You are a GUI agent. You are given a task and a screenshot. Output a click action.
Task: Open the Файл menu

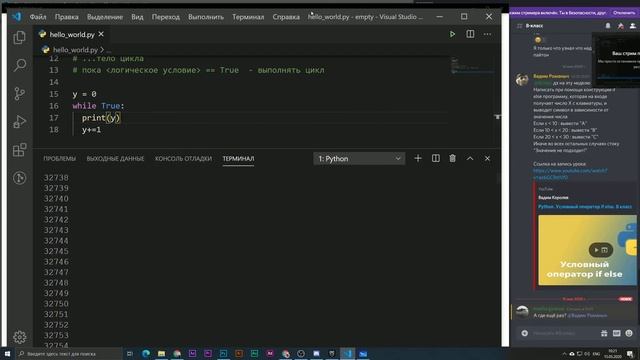pyautogui.click(x=38, y=17)
